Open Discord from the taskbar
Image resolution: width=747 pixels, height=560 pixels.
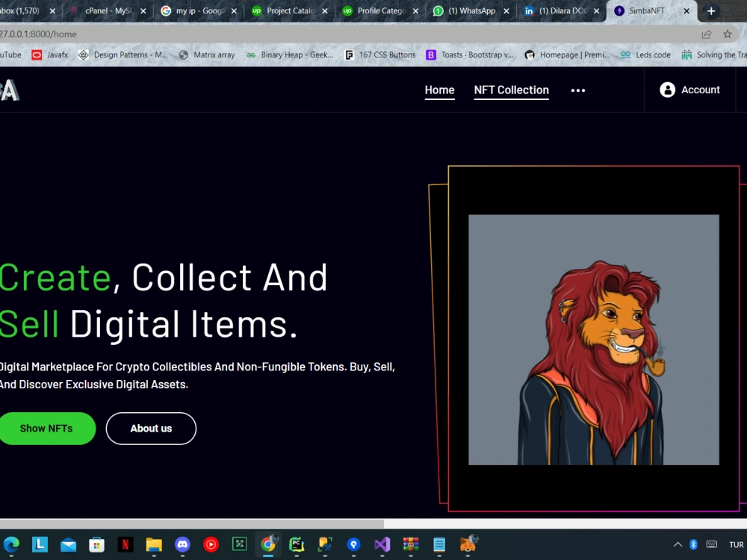point(182,544)
